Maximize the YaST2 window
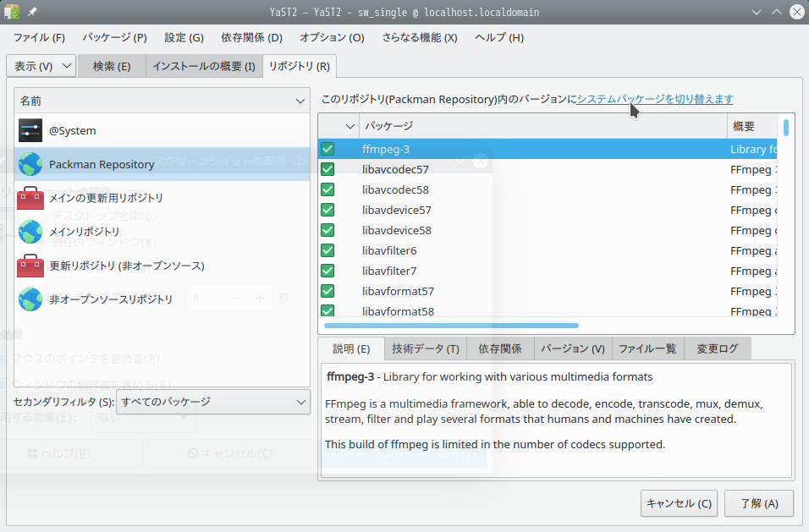 (x=777, y=12)
